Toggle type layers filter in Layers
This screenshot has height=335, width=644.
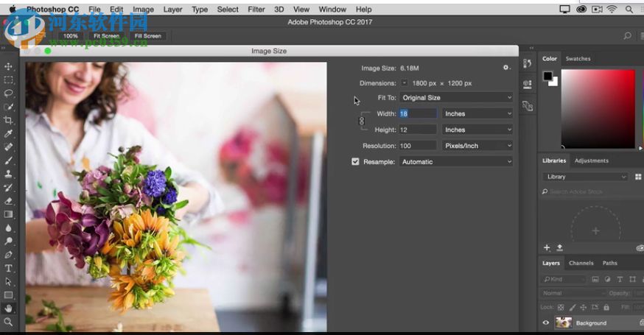[620, 279]
